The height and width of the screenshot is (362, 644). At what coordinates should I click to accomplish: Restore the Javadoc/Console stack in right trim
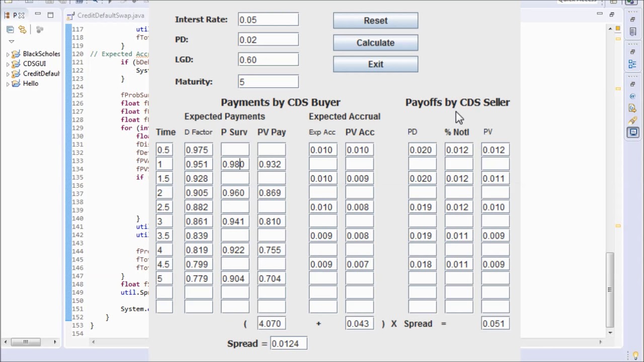pos(632,84)
